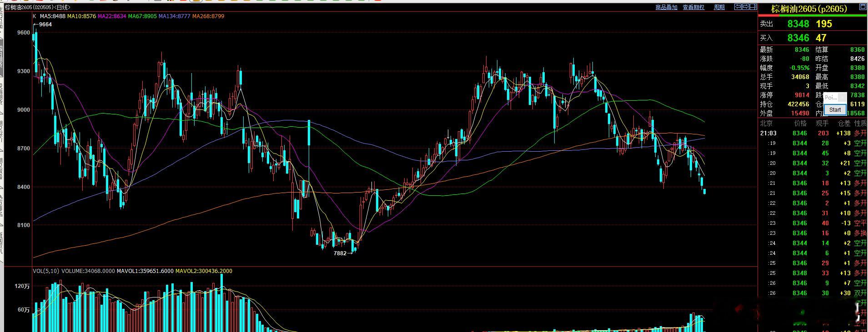Click the 昨结 value 8426

[x=857, y=59]
